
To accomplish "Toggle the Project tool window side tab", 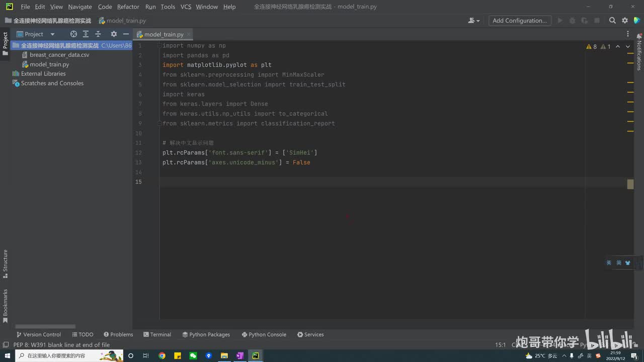I will click(x=6, y=44).
